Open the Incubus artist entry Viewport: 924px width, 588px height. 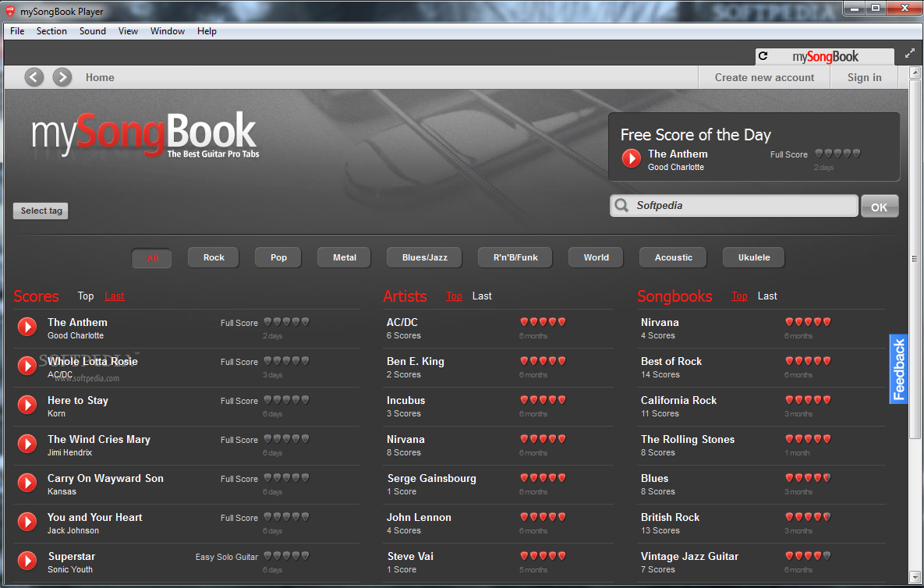(x=498, y=406)
